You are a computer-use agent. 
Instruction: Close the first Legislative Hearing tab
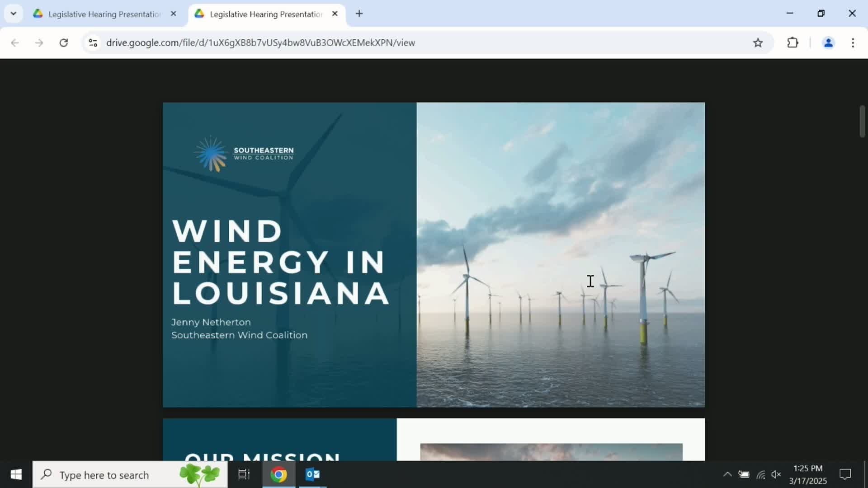coord(173,14)
